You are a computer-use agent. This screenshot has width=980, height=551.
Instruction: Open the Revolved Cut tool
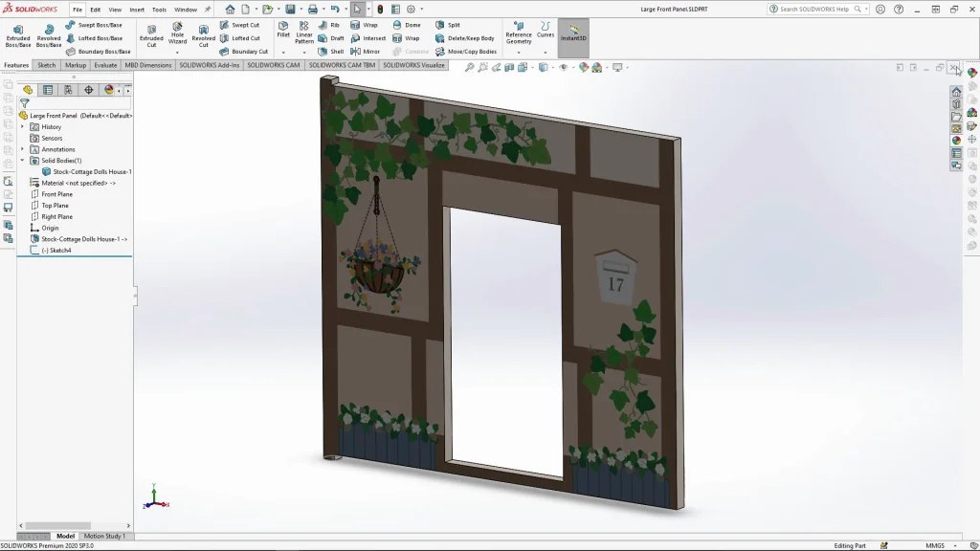click(x=203, y=34)
